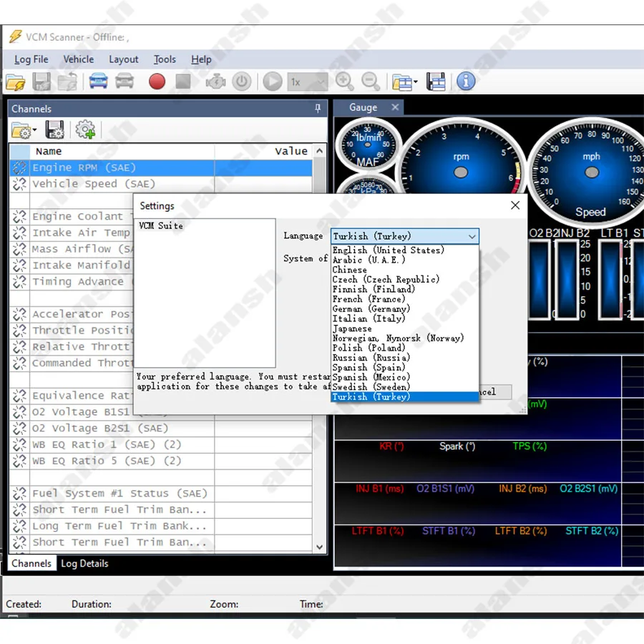Screen dimensions: 644x644
Task: Open the Vehicle menu
Action: click(79, 59)
